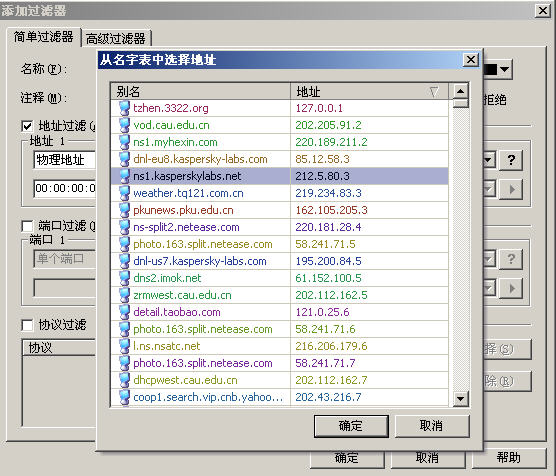Select address 127.0.0.1
The image size is (556, 476).
[319, 108]
